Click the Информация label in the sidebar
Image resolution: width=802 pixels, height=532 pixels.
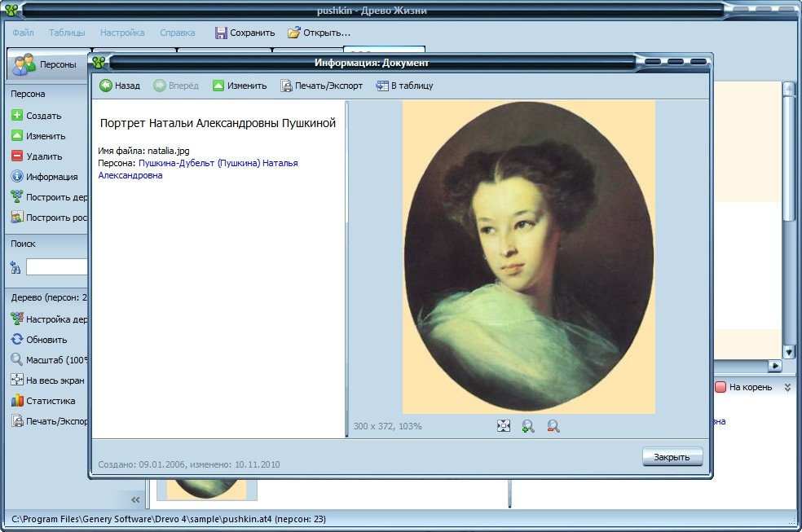tap(51, 177)
